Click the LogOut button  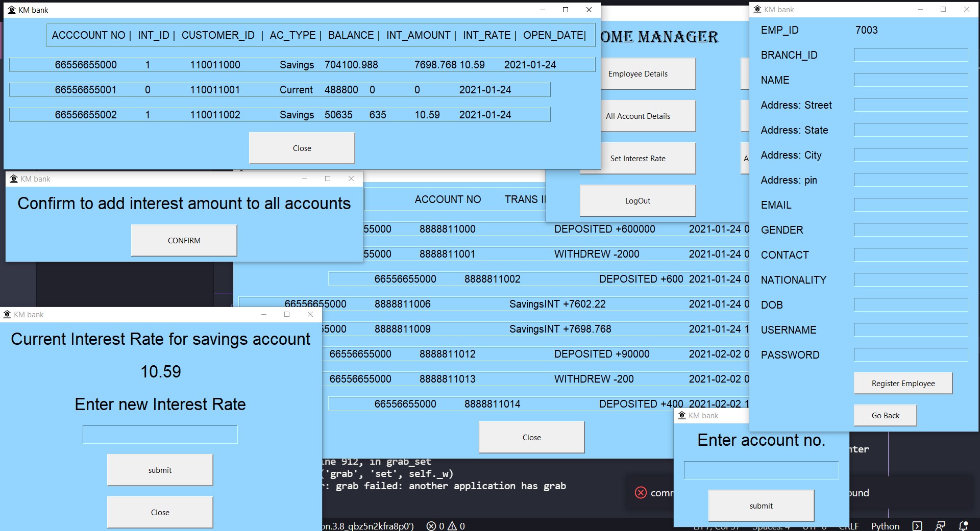pos(638,200)
